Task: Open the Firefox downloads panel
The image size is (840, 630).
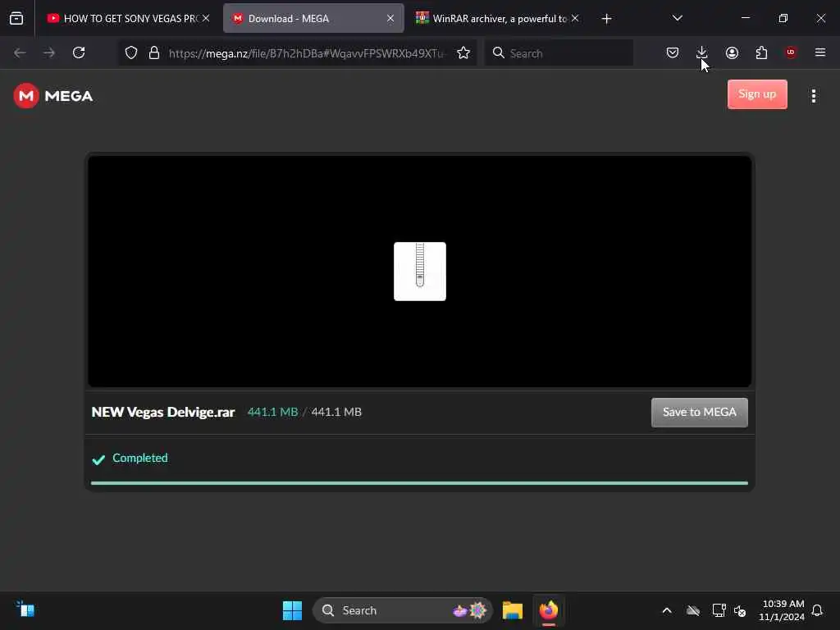Action: [x=702, y=52]
